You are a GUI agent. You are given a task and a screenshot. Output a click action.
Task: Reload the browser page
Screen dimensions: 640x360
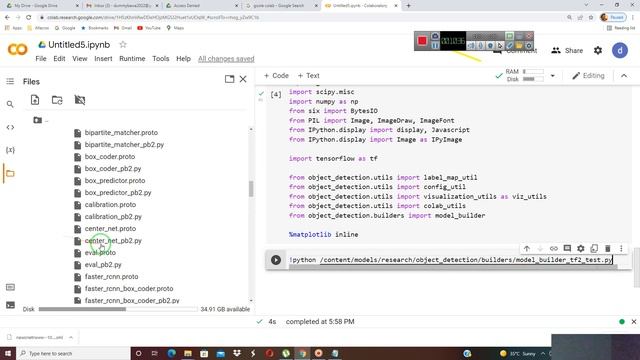(x=29, y=18)
